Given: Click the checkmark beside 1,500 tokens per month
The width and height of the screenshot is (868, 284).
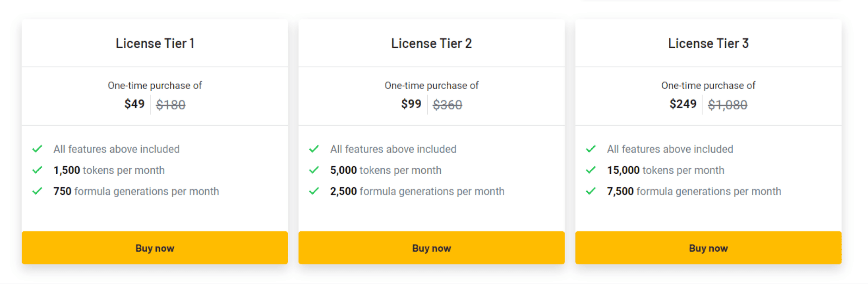Looking at the screenshot, I should [37, 170].
